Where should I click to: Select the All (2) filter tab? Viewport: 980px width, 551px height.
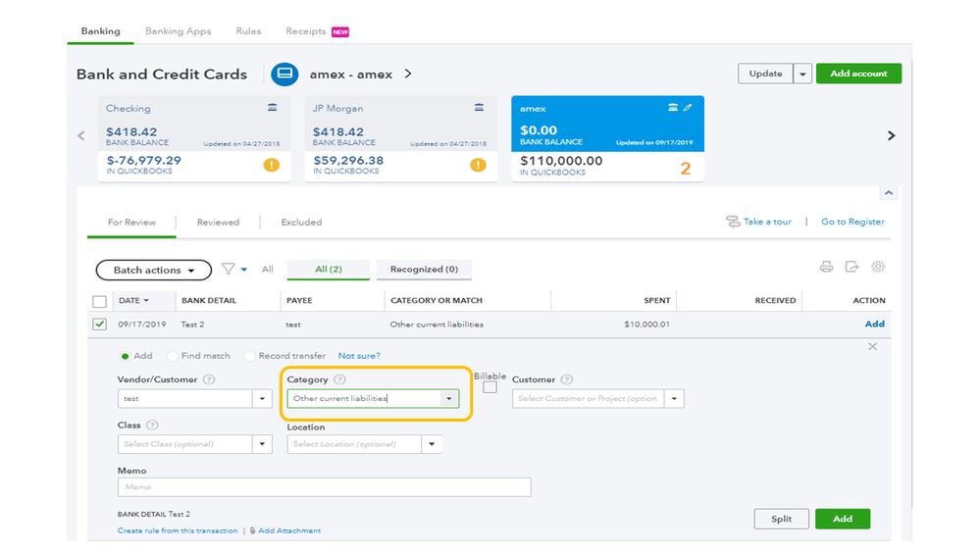[x=328, y=270]
